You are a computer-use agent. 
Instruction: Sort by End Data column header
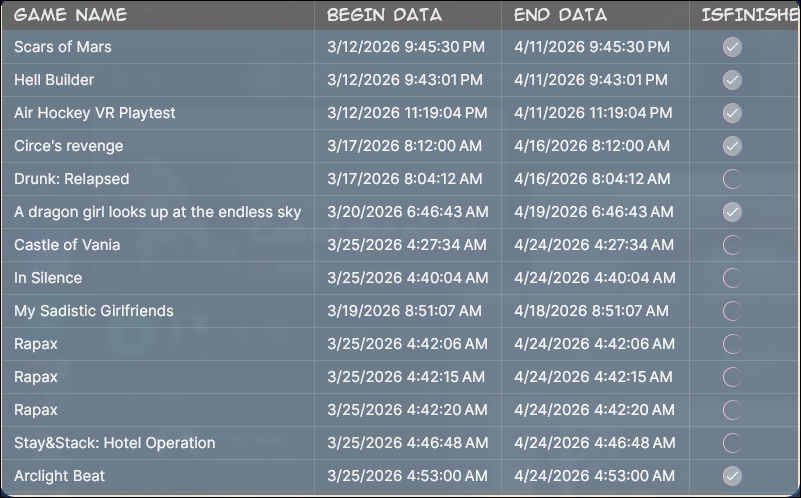click(x=560, y=15)
